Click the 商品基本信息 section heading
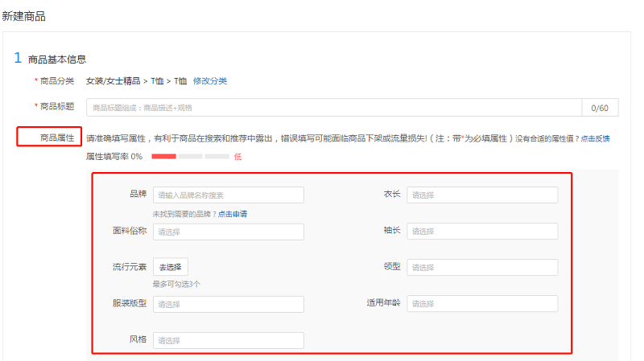 (57, 59)
